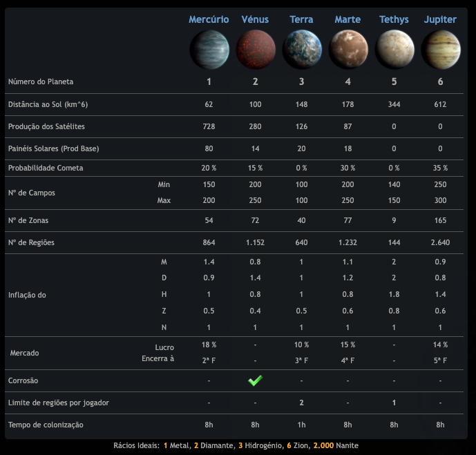Screen dimensions: 476x455
Task: Open the Jupiter heading link
Action: [440, 19]
